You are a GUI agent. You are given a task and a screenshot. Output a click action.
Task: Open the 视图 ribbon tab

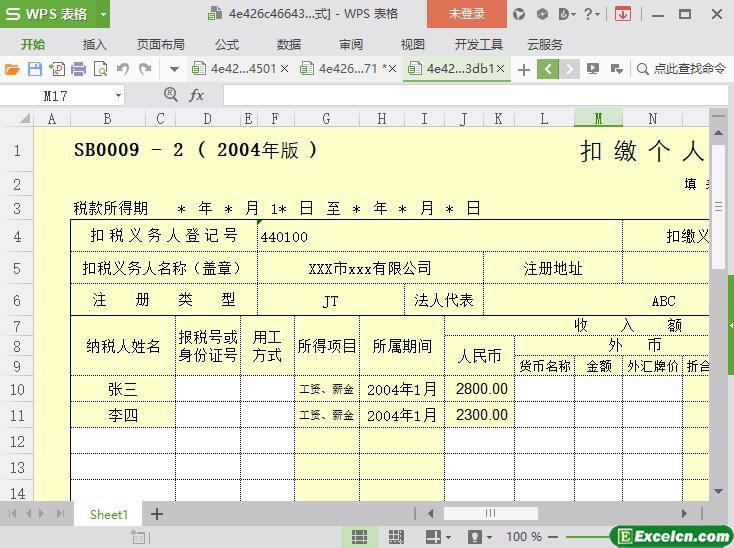click(x=412, y=44)
